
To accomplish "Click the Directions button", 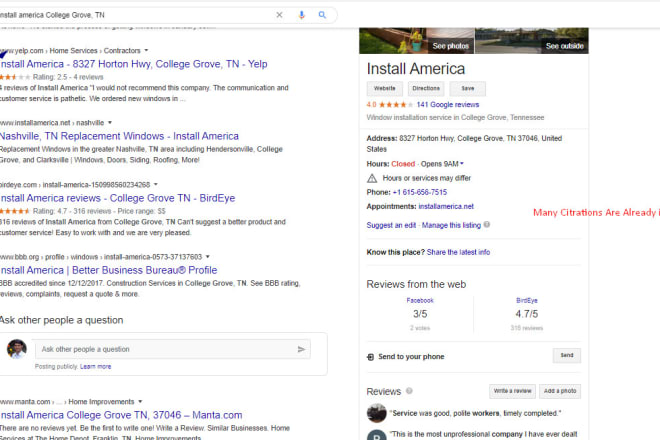I will click(426, 88).
